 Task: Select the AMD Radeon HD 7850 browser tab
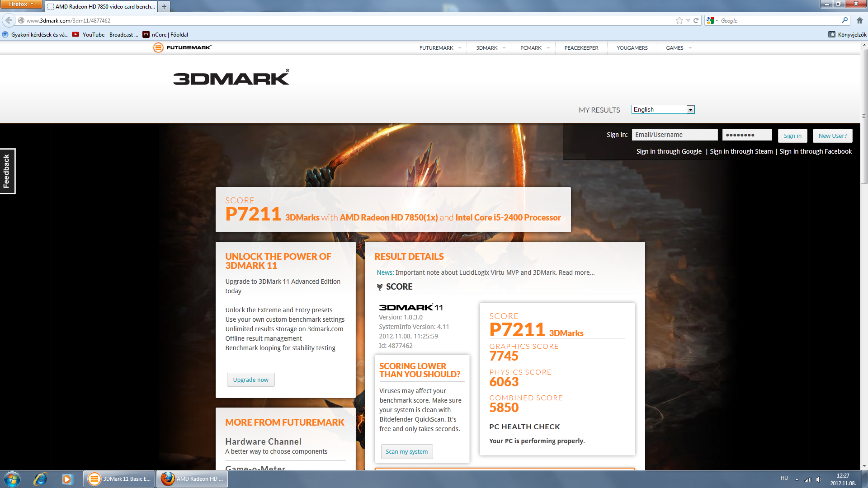pyautogui.click(x=101, y=7)
